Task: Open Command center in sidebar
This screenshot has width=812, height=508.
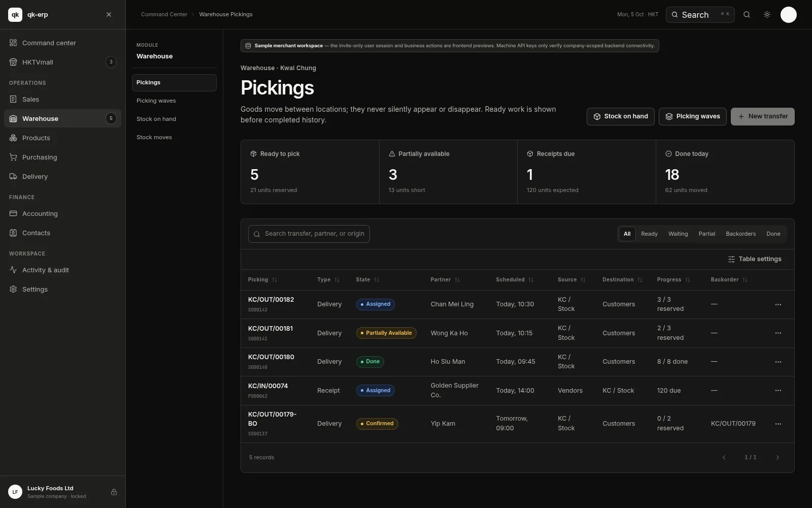Action: point(62,43)
